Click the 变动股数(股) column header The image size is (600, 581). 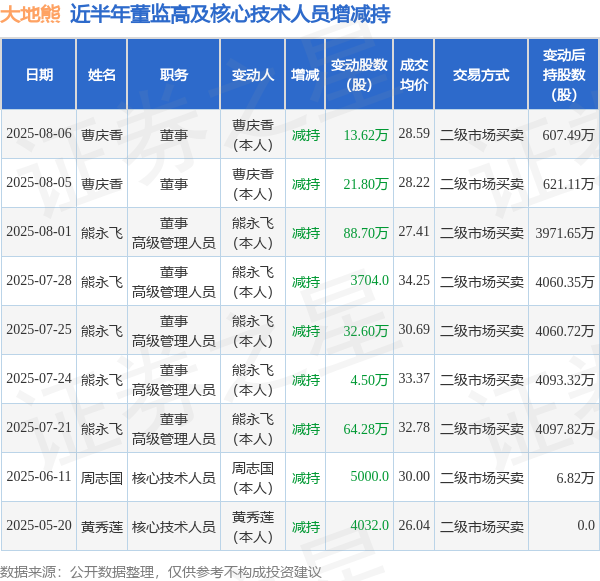pos(359,75)
